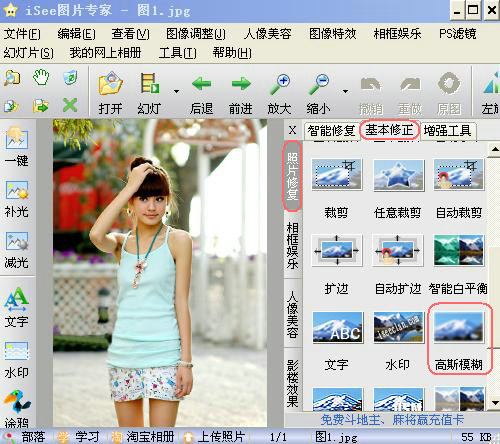Screen dimensions: 500x444
Task: Open the 图像调整 menu
Action: [x=196, y=34]
